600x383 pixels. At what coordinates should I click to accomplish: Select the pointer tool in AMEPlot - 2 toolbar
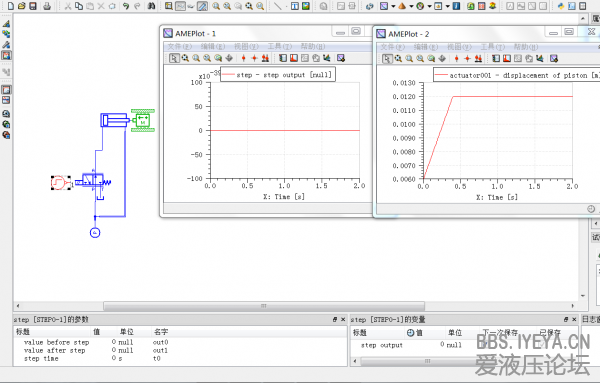[x=387, y=58]
